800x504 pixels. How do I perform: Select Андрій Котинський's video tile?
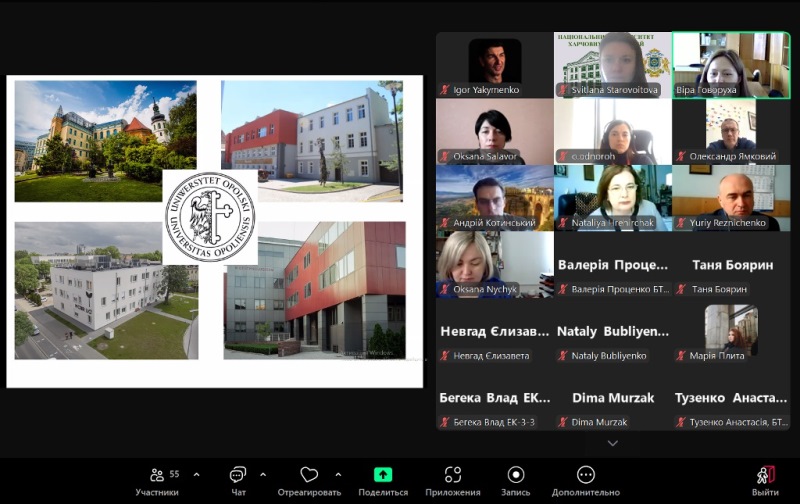tap(495, 198)
